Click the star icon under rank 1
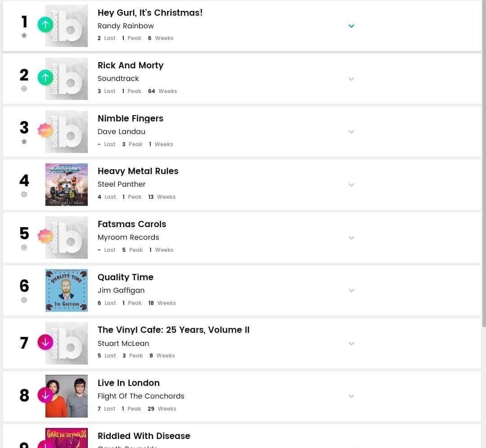The width and height of the screenshot is (486, 448). tap(24, 36)
